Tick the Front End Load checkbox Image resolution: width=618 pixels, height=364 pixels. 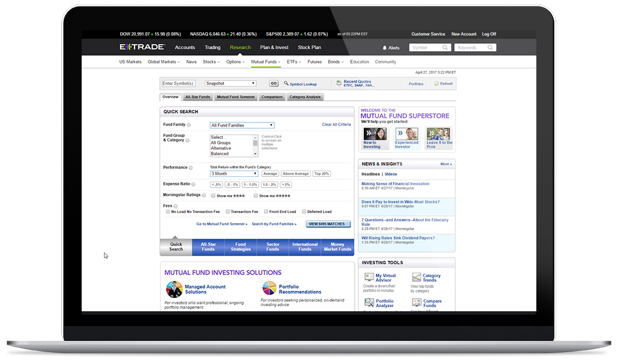pos(266,211)
